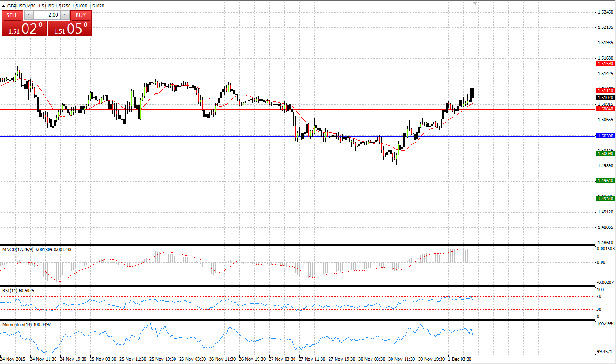
Task: Collapse the one-click trading panel triangle
Action: coord(4,6)
